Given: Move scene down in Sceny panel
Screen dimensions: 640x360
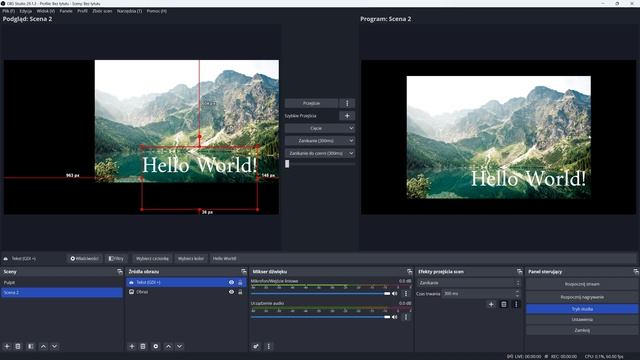Looking at the screenshot, I should point(54,346).
